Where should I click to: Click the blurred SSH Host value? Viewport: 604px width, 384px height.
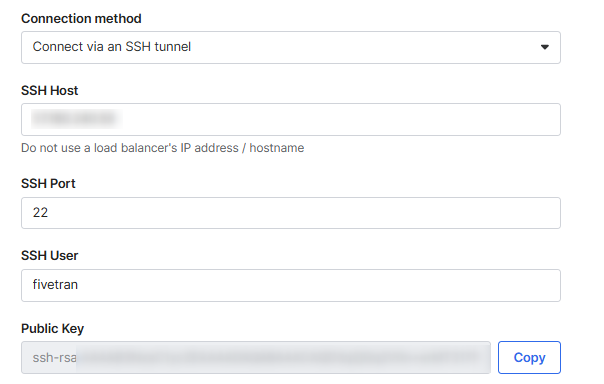77,119
